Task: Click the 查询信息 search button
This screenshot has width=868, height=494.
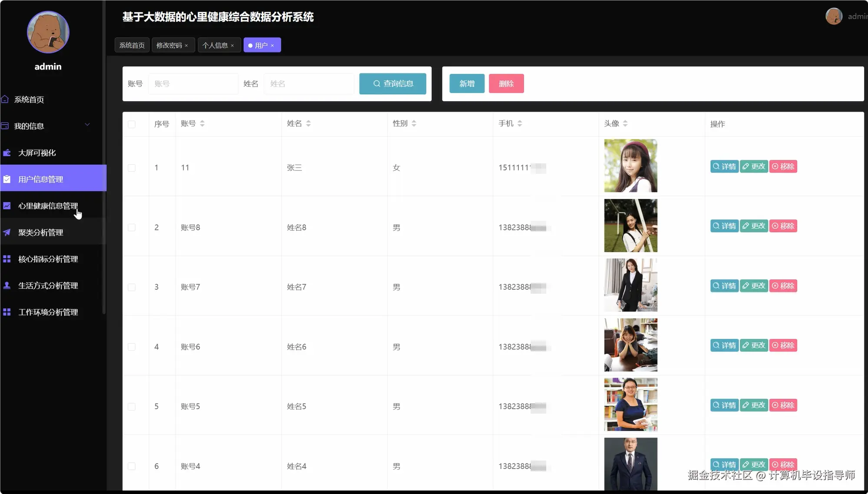Action: point(393,83)
